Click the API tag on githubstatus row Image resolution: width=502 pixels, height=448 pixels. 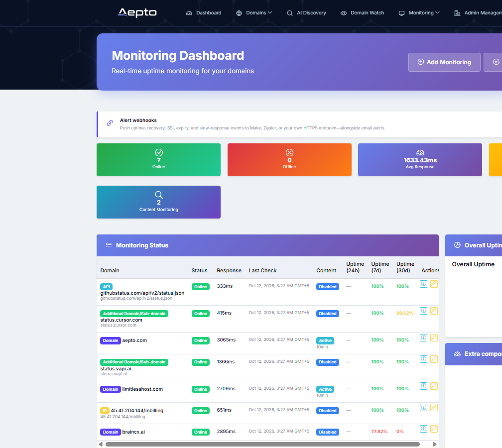point(106,287)
